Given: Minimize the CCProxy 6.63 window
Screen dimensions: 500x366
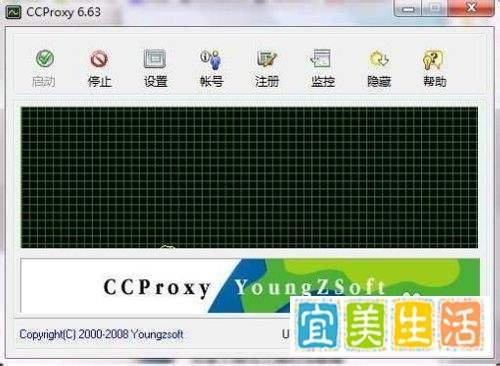Looking at the screenshot, I should [408, 8].
